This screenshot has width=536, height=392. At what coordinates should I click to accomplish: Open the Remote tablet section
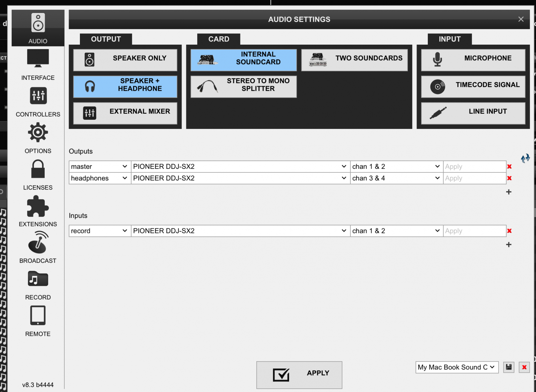click(x=38, y=322)
